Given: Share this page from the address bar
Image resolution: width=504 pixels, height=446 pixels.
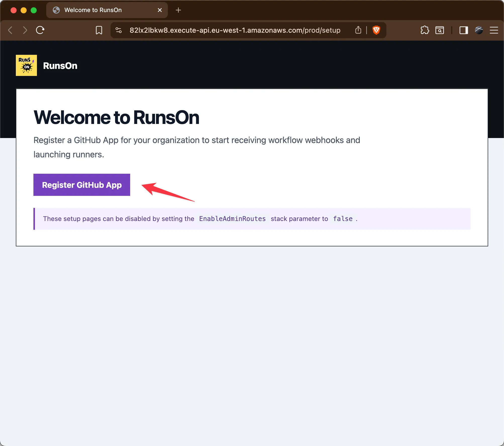Looking at the screenshot, I should pyautogui.click(x=358, y=30).
